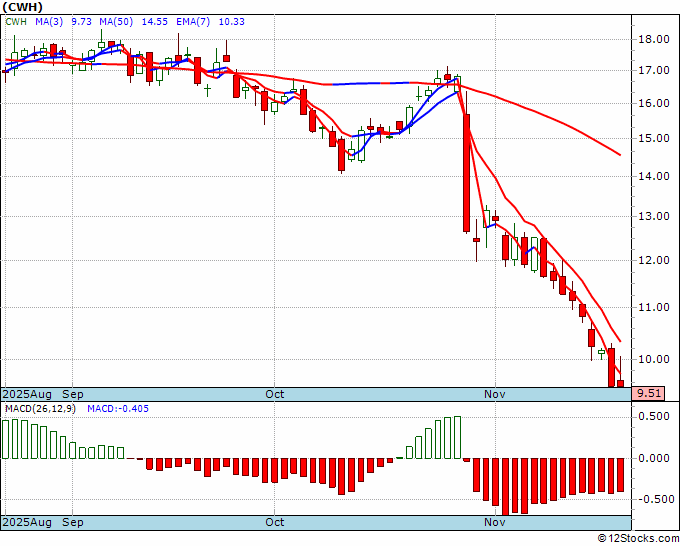Image resolution: width=680 pixels, height=546 pixels.
Task: Click the MACD:-0.405 value readout
Action: click(118, 409)
